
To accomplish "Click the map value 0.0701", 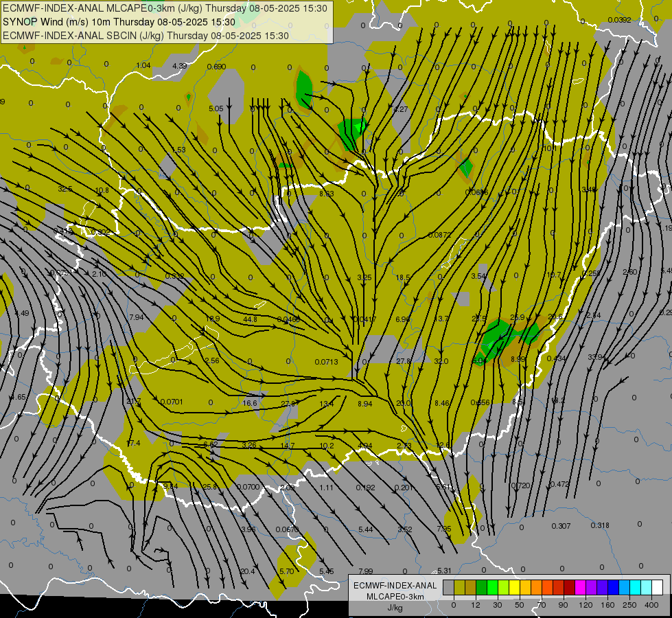I will coord(172,402).
